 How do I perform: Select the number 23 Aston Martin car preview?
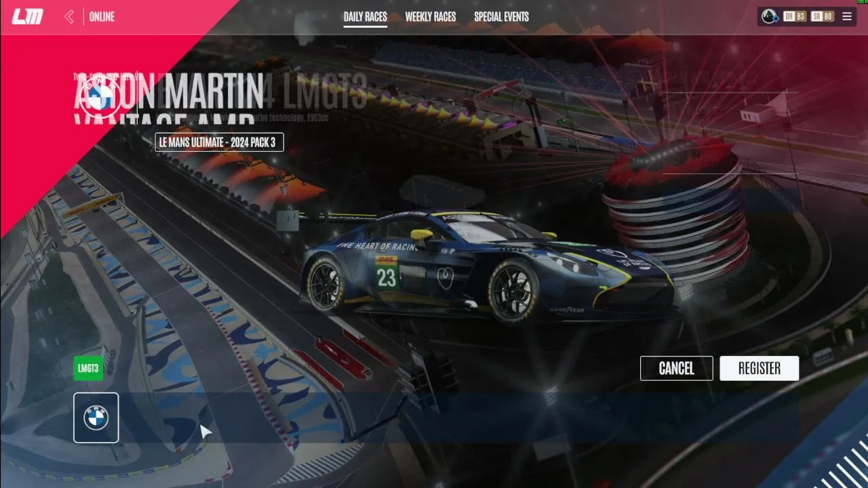tap(487, 268)
